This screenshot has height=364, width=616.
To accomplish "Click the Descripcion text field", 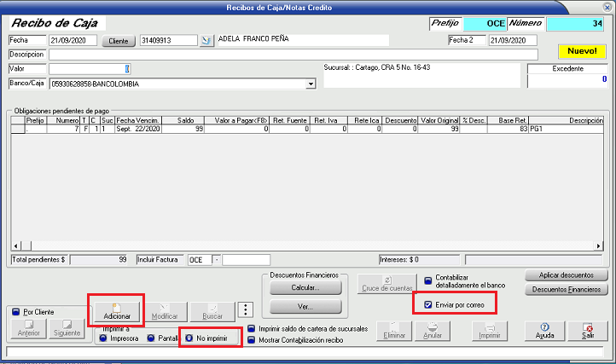I will click(293, 55).
